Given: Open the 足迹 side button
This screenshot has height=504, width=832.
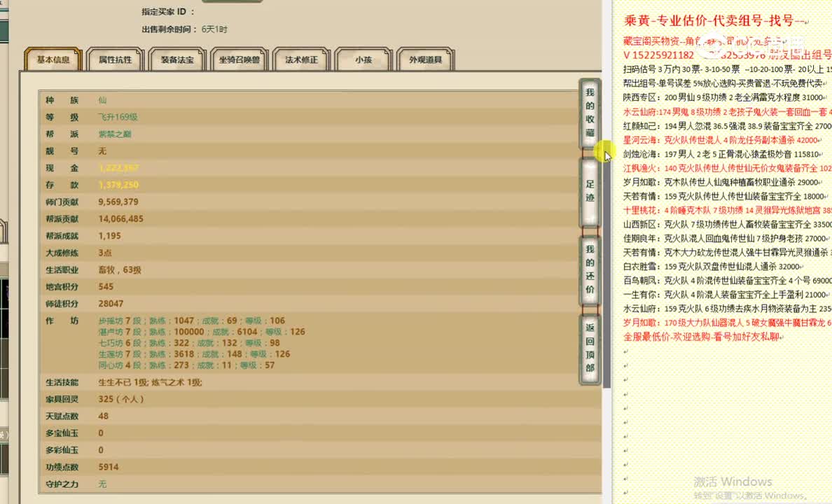Looking at the screenshot, I should point(590,191).
